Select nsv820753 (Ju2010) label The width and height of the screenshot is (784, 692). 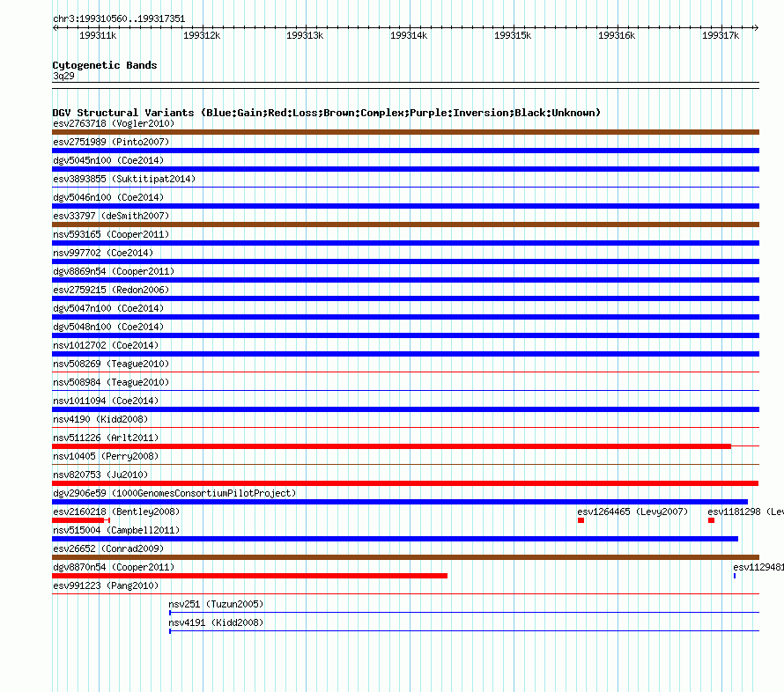[100, 475]
